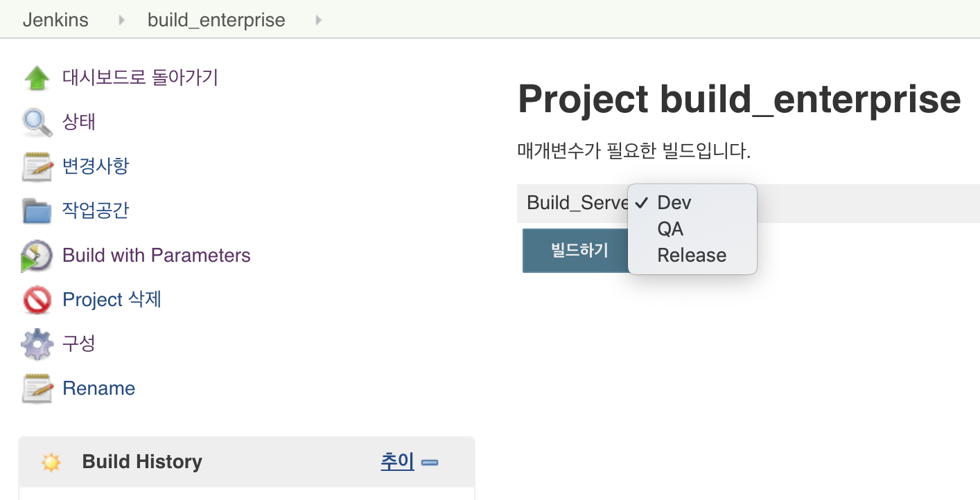
Task: Open Build with Parameters link
Action: [157, 255]
